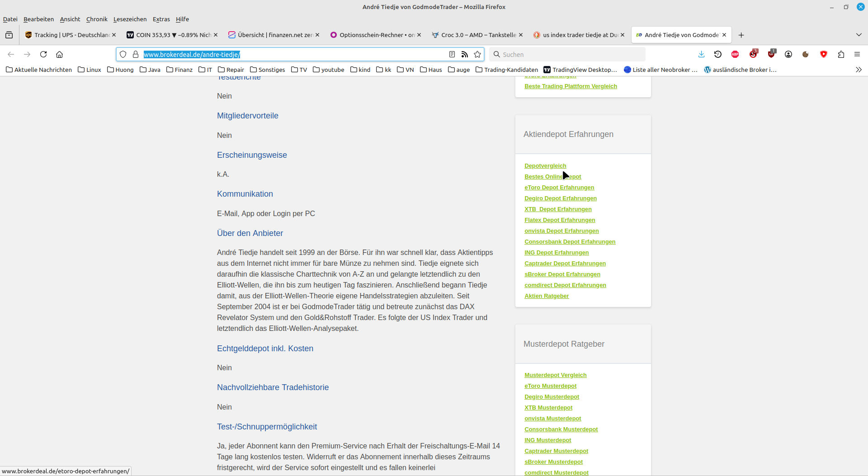Go to the Firefox home page
Viewport: 868px width, 476px height.
point(59,54)
